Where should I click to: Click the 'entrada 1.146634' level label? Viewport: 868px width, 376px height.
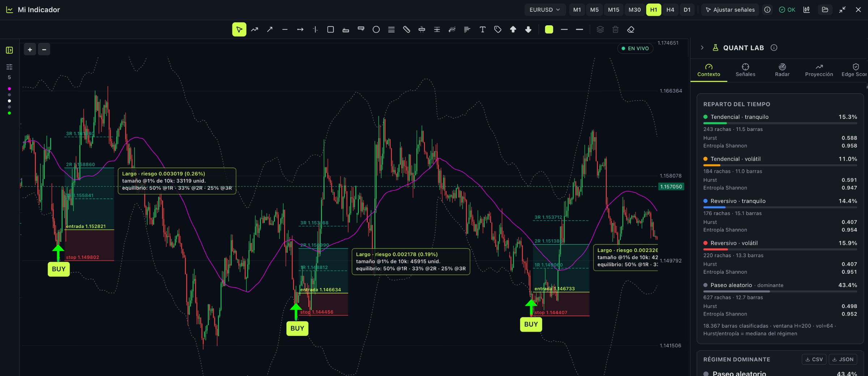pos(320,290)
